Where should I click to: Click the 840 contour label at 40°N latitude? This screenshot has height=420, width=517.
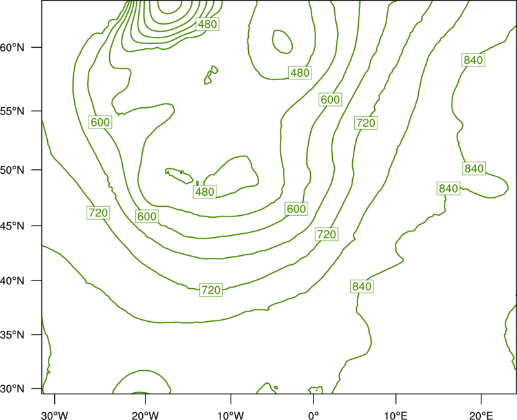pyautogui.click(x=362, y=286)
